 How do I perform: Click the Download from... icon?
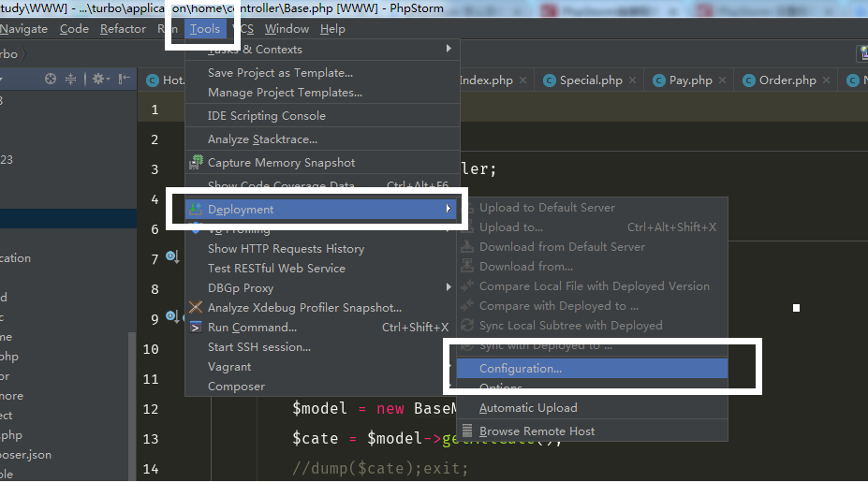coord(467,266)
